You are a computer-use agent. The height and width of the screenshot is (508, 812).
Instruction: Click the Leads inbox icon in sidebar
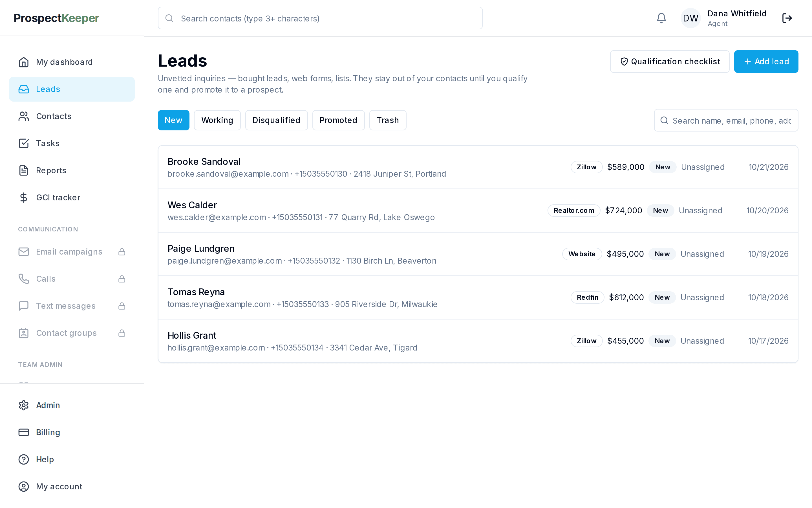pos(23,89)
